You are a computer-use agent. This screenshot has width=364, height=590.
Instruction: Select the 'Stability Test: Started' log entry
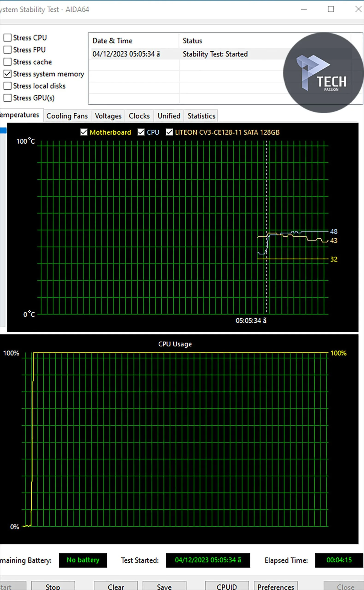pyautogui.click(x=215, y=54)
